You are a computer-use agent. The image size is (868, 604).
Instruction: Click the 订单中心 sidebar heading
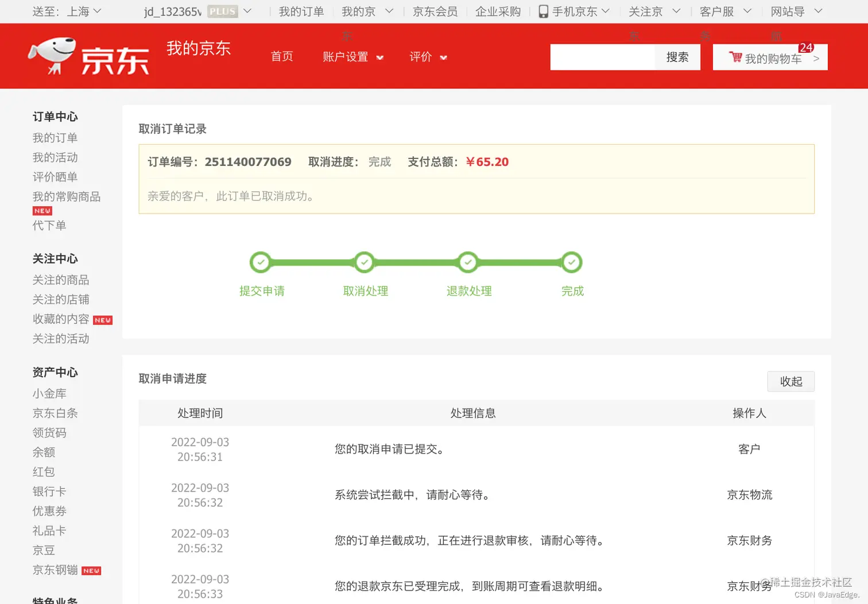pos(55,117)
